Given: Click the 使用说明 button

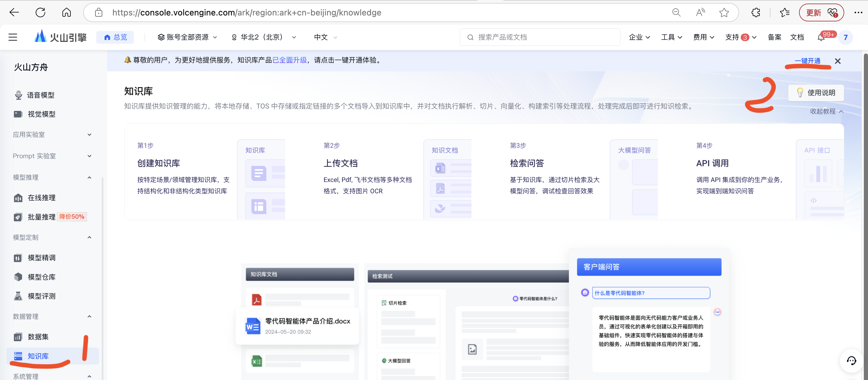Looking at the screenshot, I should pyautogui.click(x=816, y=93).
